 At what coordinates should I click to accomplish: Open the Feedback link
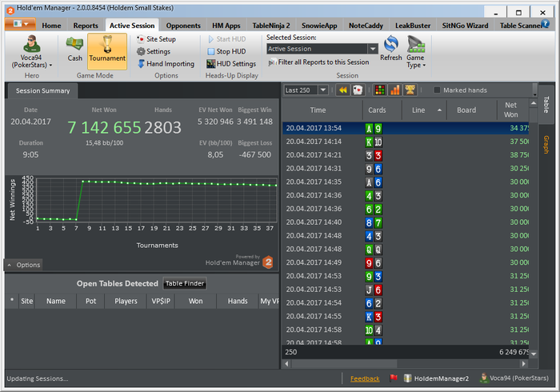click(x=365, y=378)
